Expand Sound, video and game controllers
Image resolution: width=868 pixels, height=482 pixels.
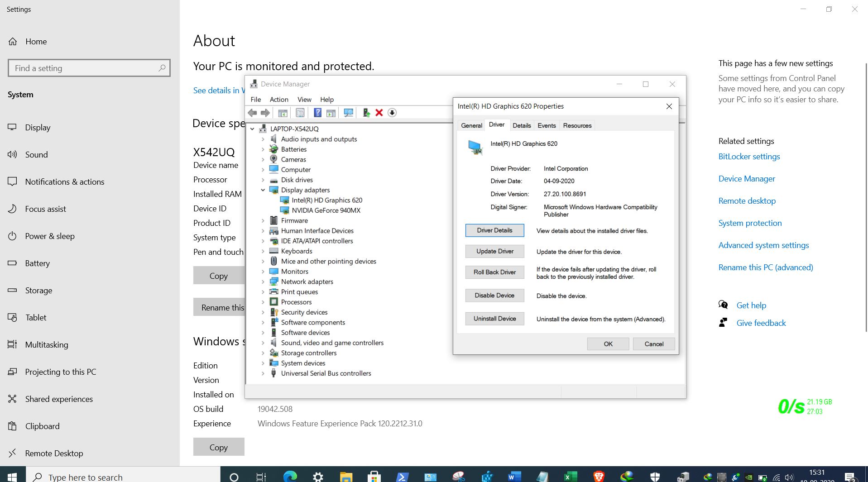[x=263, y=343]
